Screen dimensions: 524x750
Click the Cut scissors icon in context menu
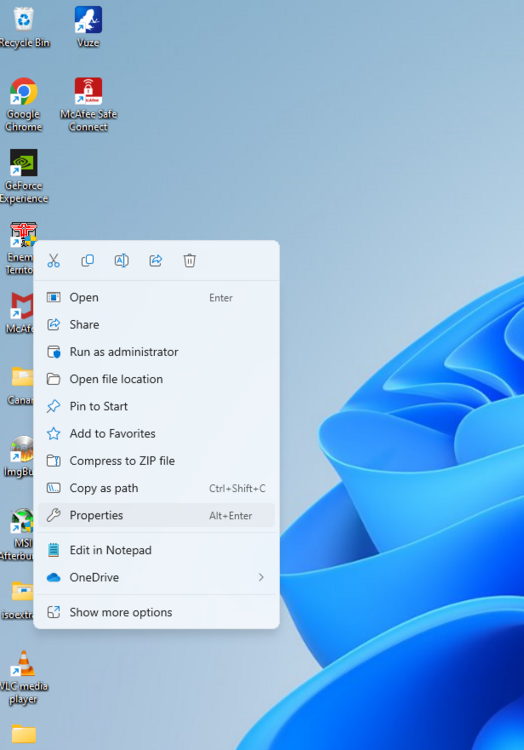click(54, 261)
